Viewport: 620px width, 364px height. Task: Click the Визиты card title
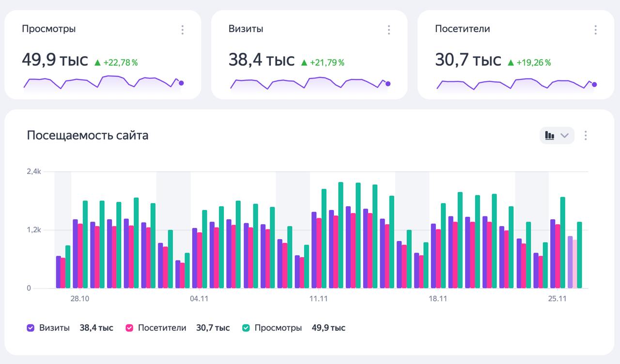246,29
